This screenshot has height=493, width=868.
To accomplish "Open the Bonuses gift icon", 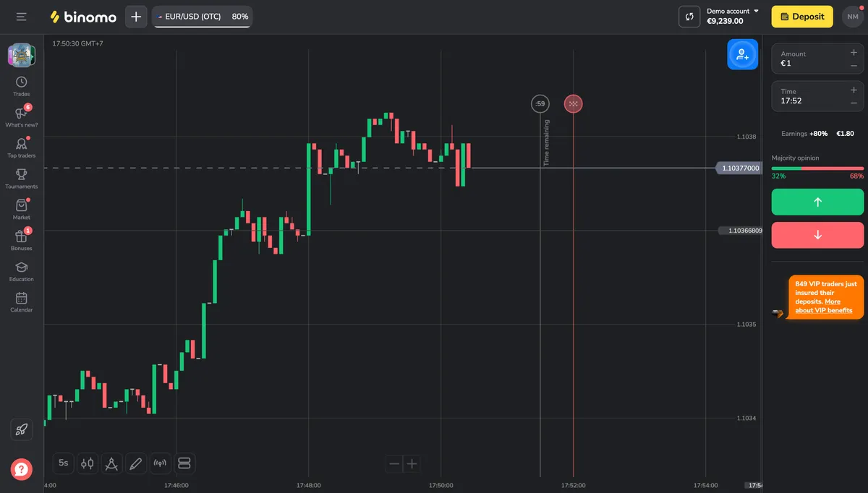I will tap(22, 240).
